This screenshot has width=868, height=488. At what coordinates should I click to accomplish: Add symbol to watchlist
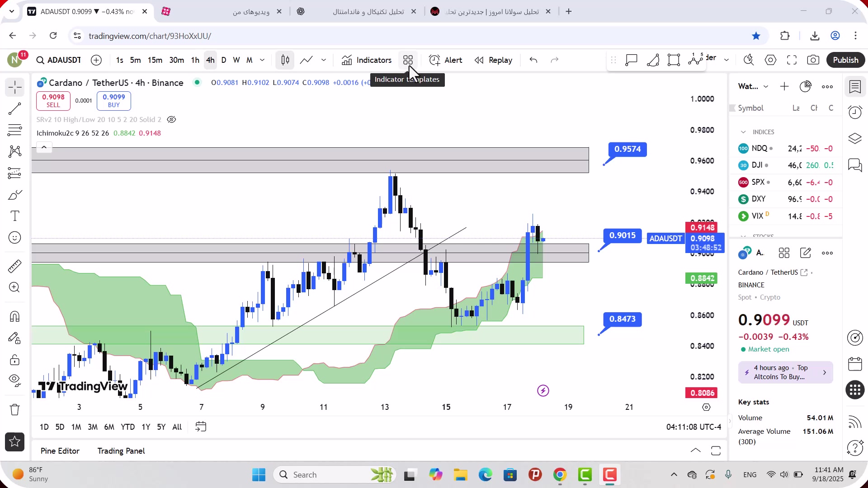[x=784, y=86]
